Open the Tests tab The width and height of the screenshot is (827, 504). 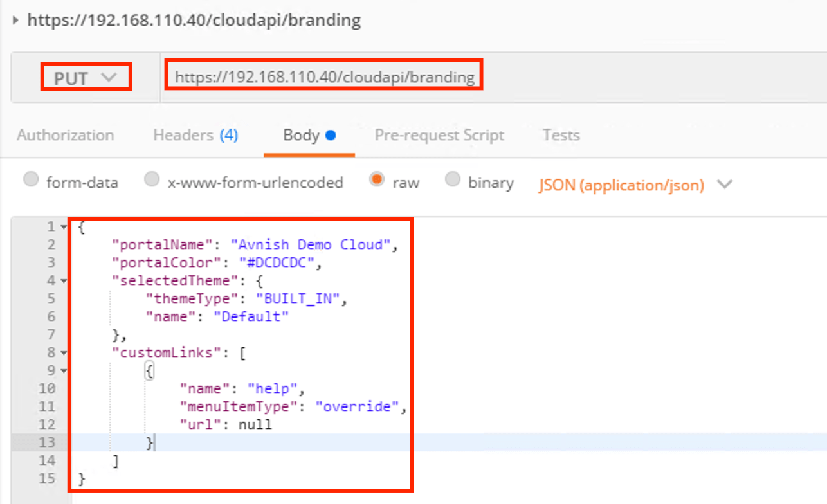point(561,135)
